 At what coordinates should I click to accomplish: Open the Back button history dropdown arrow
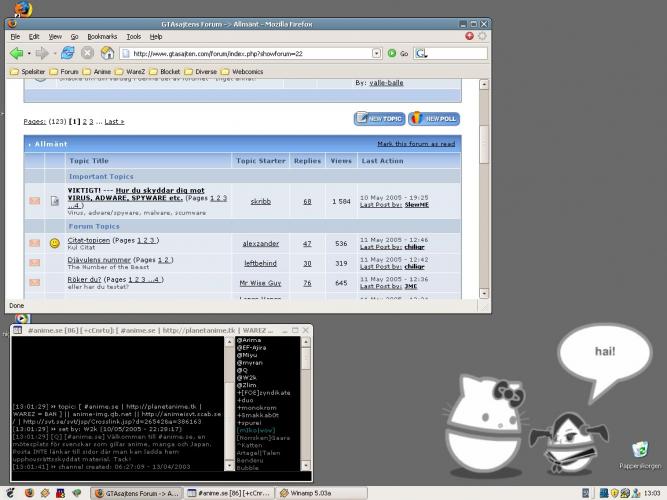click(29, 54)
